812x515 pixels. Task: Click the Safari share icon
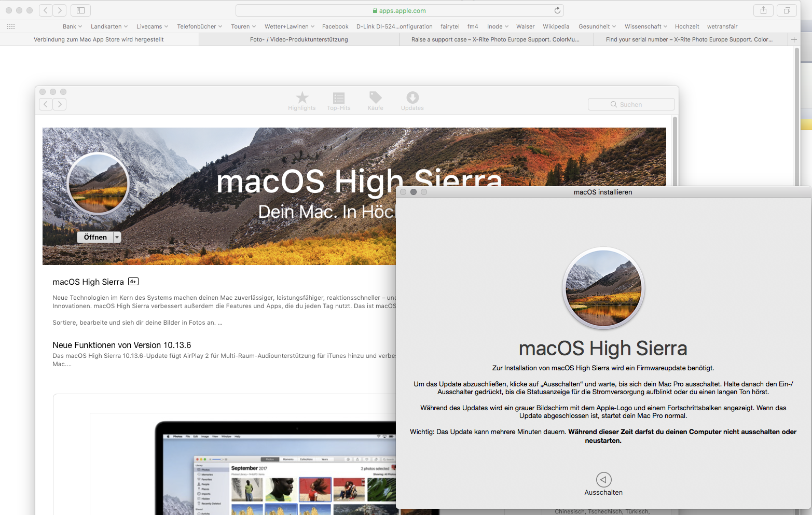click(763, 10)
